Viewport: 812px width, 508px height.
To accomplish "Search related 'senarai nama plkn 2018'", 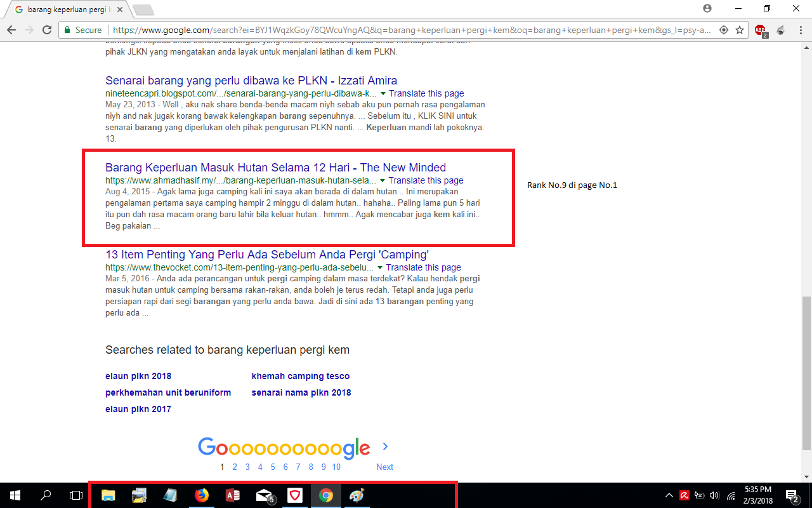I will click(301, 392).
